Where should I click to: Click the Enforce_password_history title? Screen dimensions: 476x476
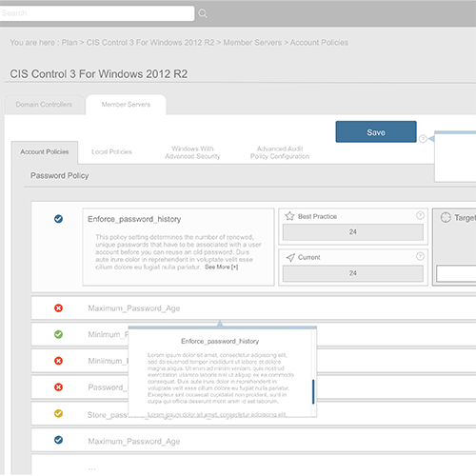point(134,219)
